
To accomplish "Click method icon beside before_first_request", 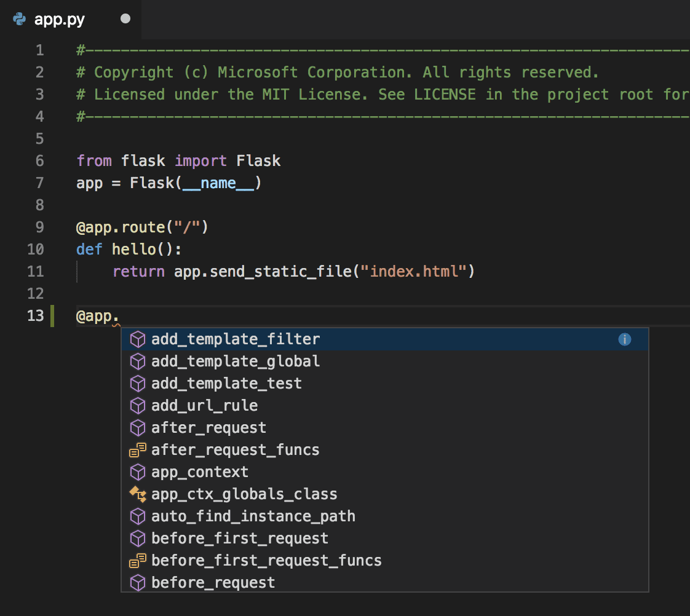I will tap(138, 538).
